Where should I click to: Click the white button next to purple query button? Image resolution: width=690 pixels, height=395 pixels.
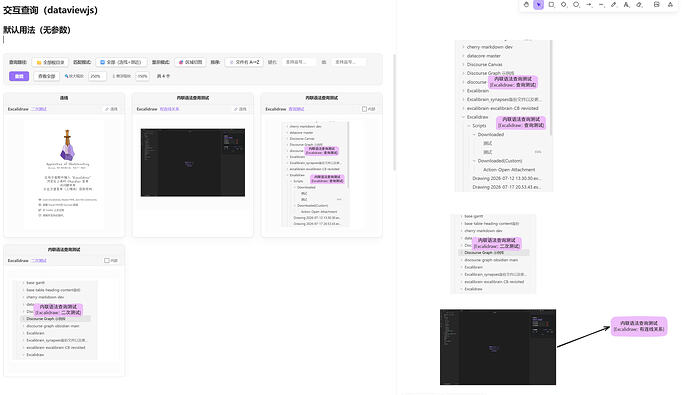point(46,76)
